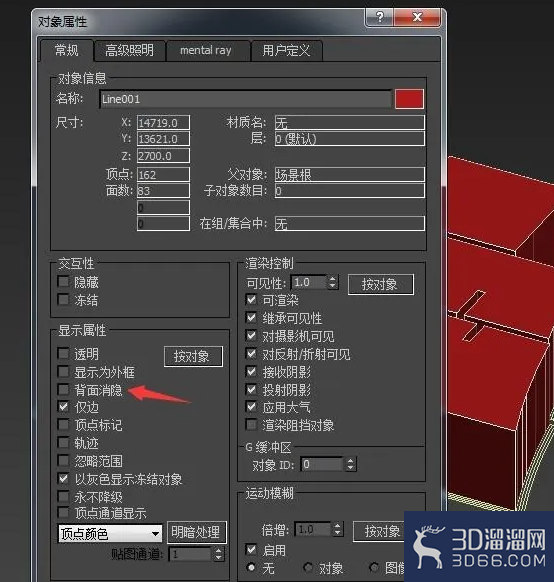The width and height of the screenshot is (554, 582).
Task: Open the 顶点颜色 dropdown
Action: [110, 534]
